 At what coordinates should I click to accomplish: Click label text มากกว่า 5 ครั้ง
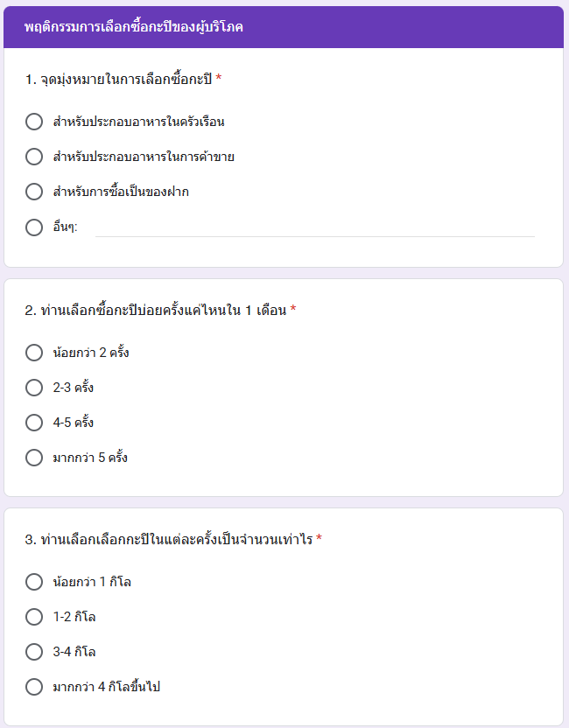[90, 458]
